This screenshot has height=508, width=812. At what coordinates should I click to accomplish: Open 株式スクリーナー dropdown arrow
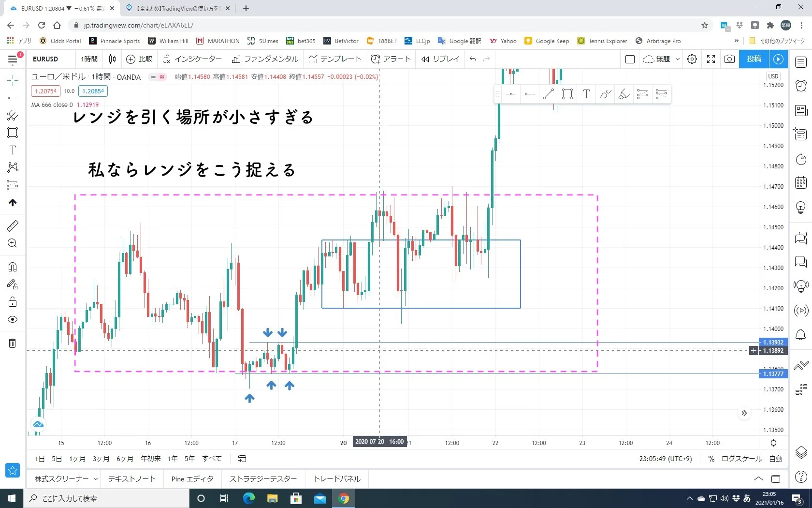(x=96, y=479)
